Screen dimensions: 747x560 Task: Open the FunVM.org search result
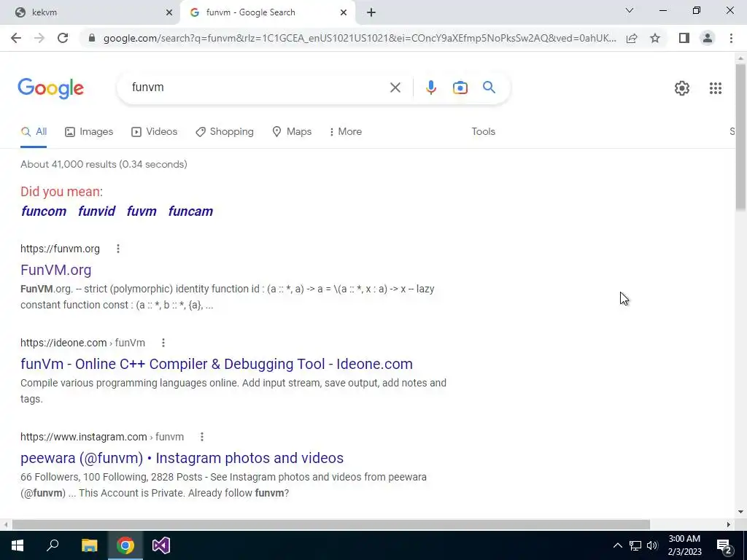click(55, 270)
